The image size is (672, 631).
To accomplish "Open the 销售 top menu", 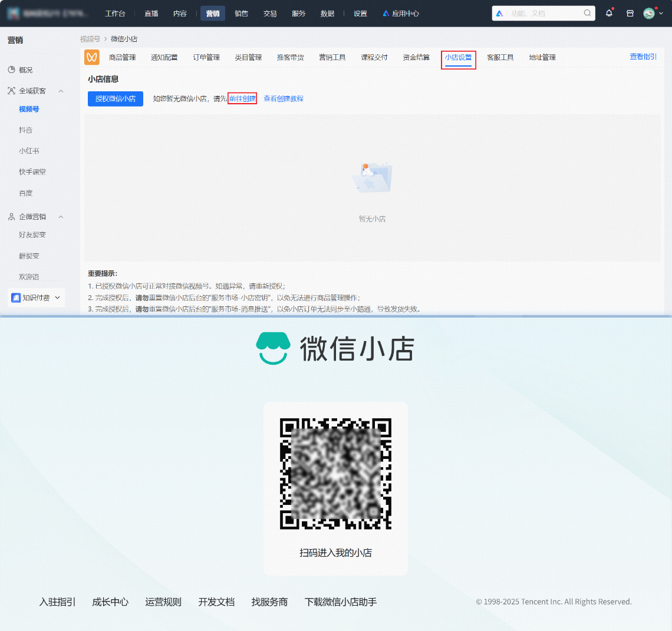I will click(241, 14).
